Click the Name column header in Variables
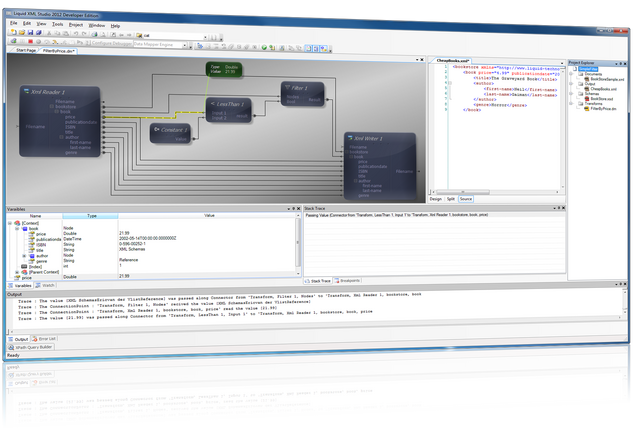The width and height of the screenshot is (640, 445). click(35, 216)
